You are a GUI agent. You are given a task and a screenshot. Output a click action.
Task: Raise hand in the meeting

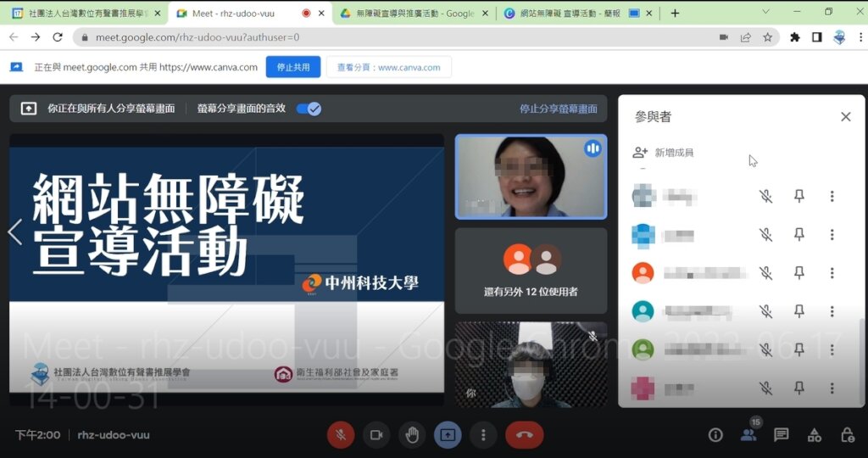[412, 435]
